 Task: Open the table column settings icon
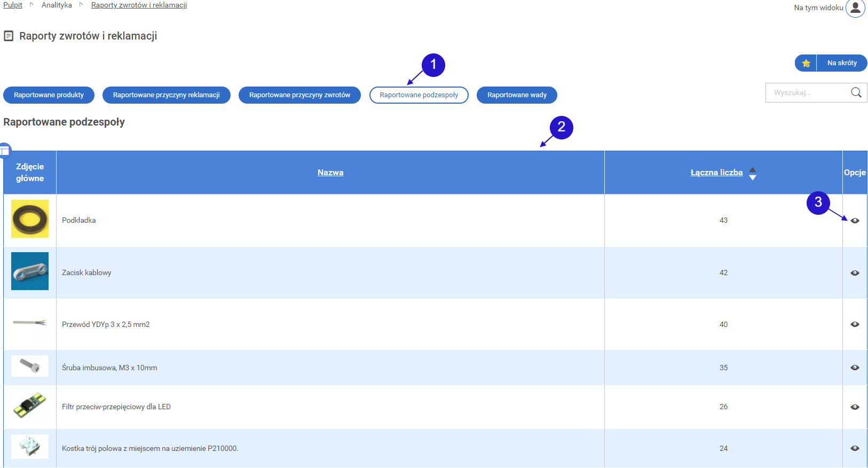click(x=4, y=151)
